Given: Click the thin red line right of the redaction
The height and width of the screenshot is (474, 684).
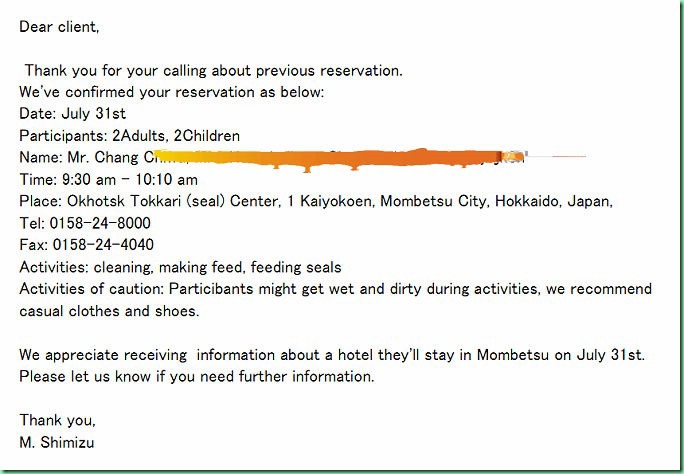Looking at the screenshot, I should [x=556, y=156].
